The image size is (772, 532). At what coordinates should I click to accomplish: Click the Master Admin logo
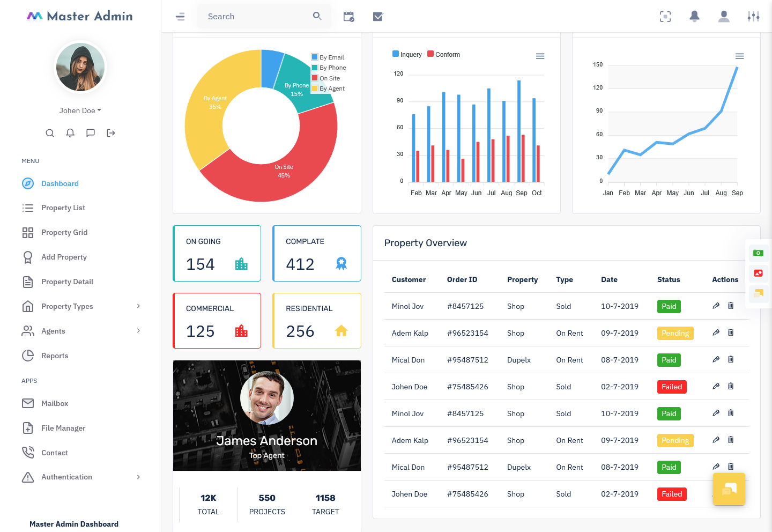pos(80,16)
